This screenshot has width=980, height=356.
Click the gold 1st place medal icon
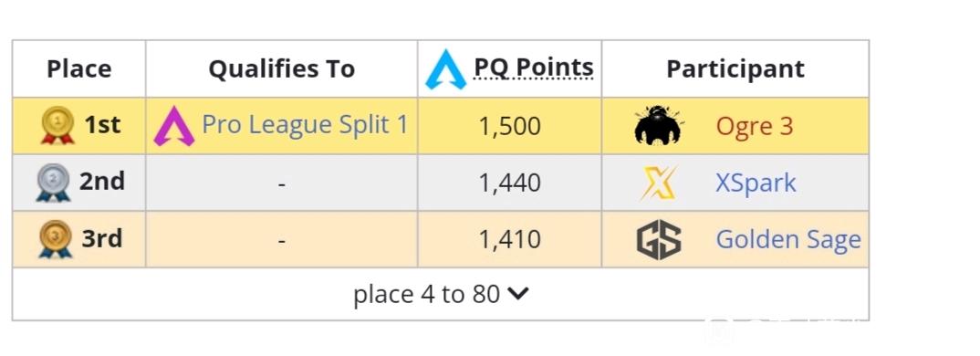point(57,125)
